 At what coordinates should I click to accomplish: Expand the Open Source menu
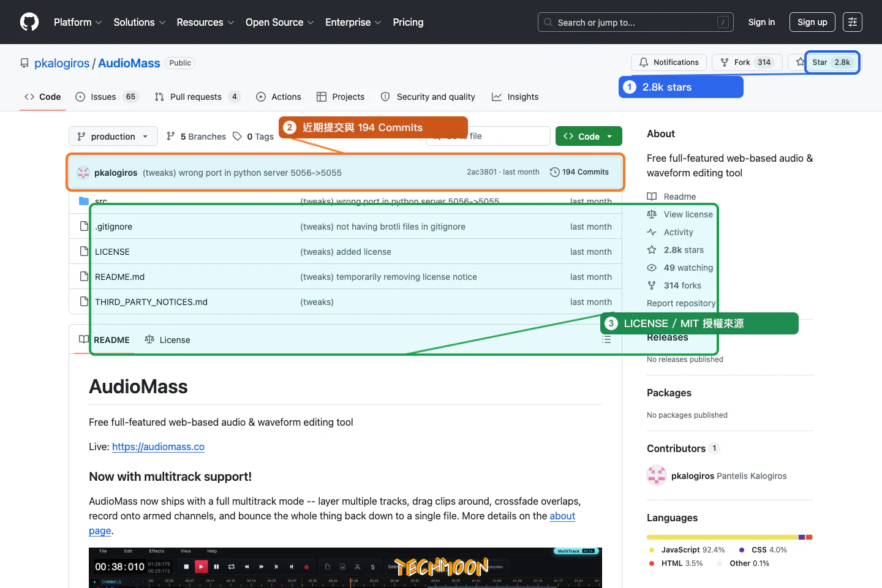pyautogui.click(x=280, y=22)
